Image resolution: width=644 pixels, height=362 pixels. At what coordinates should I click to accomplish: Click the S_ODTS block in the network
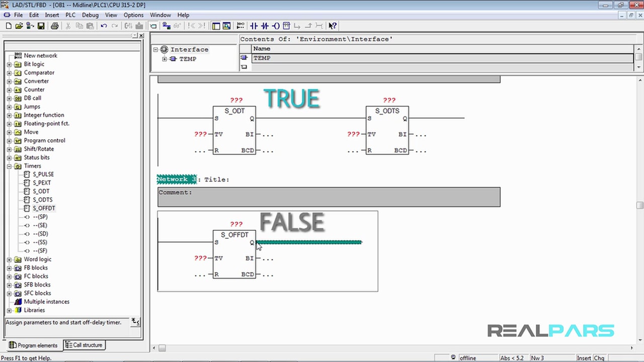pyautogui.click(x=387, y=130)
